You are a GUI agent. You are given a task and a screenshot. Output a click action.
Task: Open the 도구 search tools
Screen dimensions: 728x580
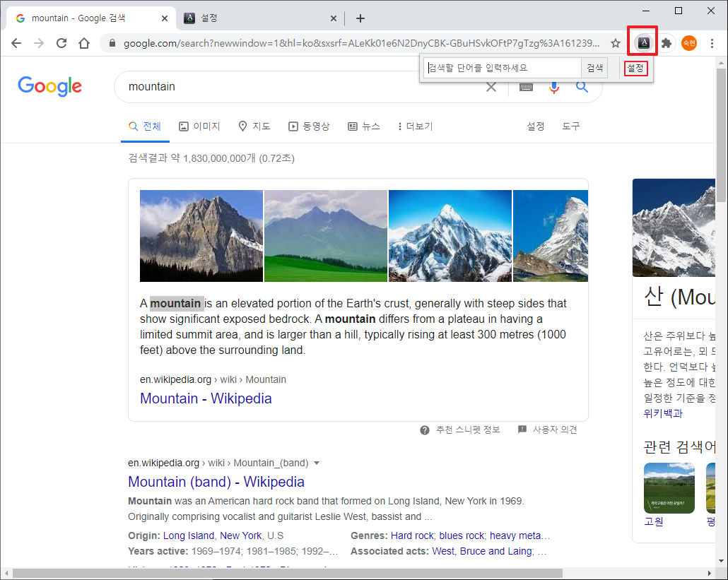(x=571, y=126)
